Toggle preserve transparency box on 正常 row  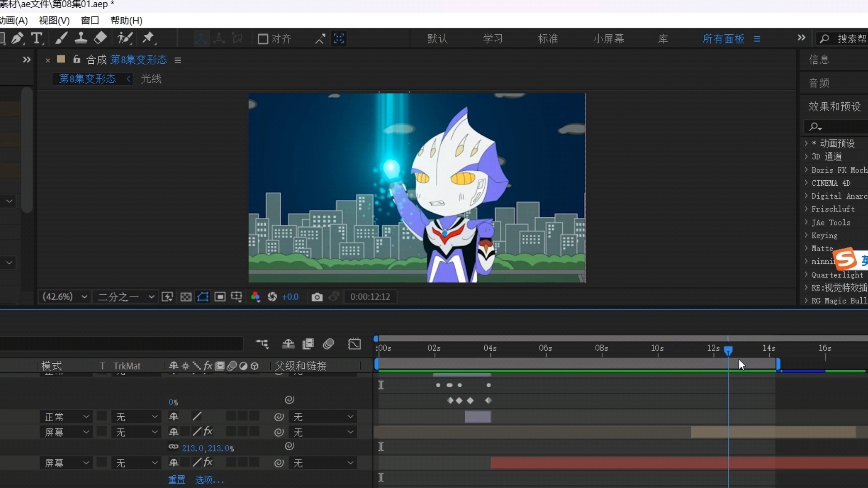pos(102,417)
